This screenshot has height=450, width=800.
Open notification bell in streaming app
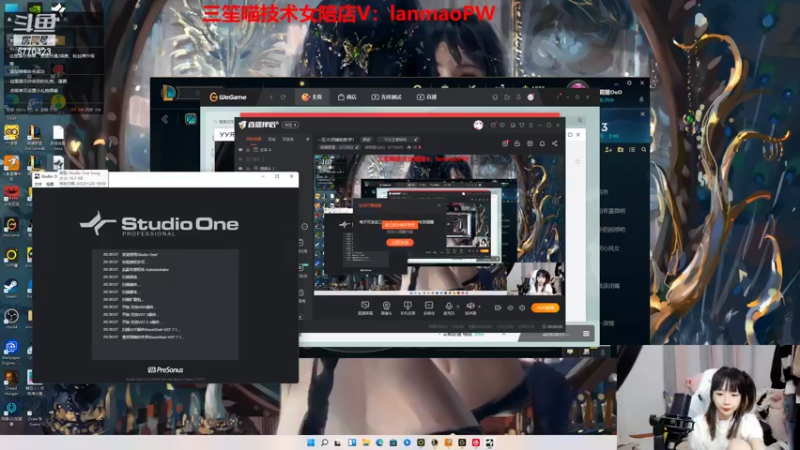[542, 144]
